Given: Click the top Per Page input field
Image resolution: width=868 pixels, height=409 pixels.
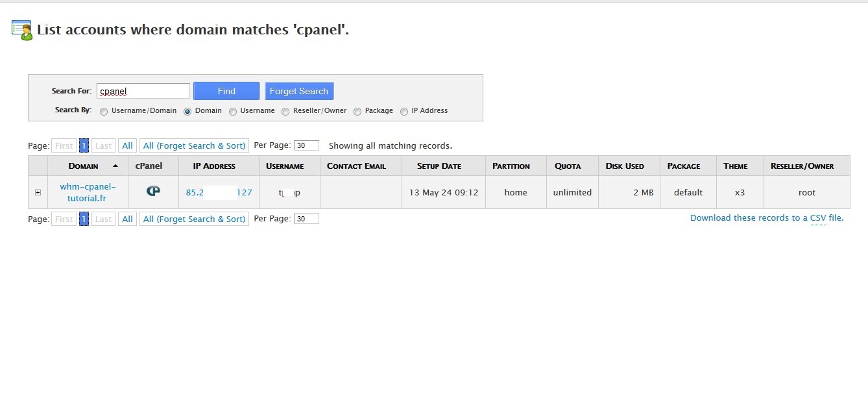Looking at the screenshot, I should pyautogui.click(x=306, y=145).
